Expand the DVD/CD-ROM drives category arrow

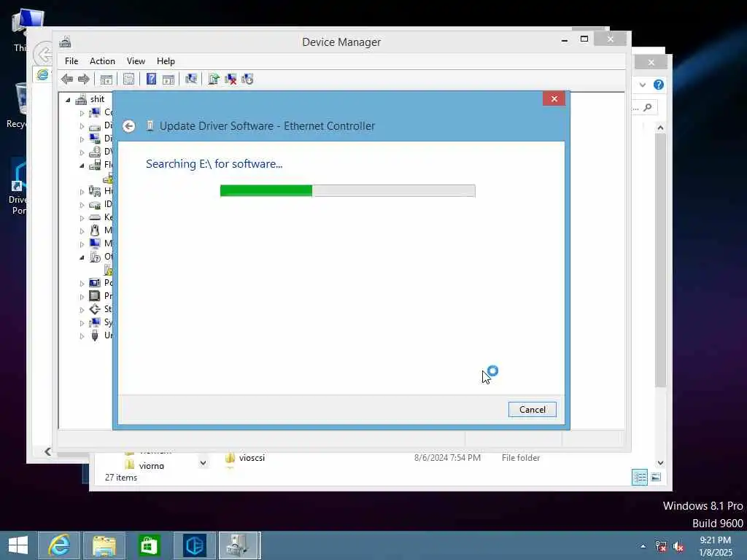82,152
